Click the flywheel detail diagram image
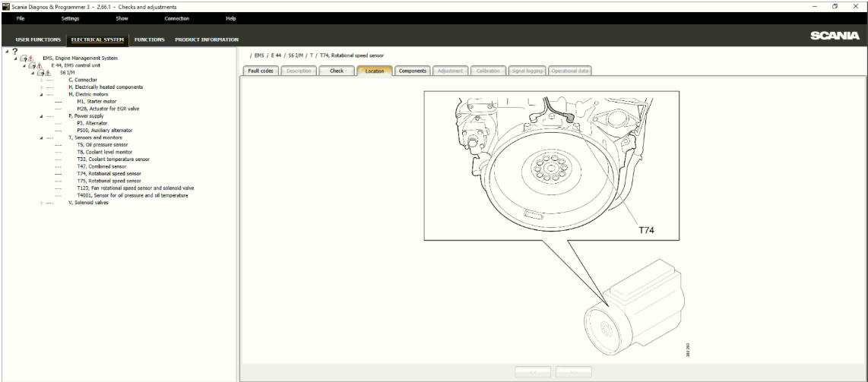Image resolution: width=868 pixels, height=382 pixels. 551,166
